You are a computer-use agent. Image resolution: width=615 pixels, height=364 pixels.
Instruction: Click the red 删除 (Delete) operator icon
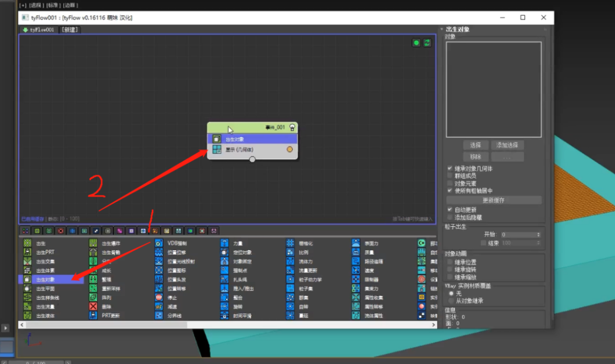pos(93,307)
